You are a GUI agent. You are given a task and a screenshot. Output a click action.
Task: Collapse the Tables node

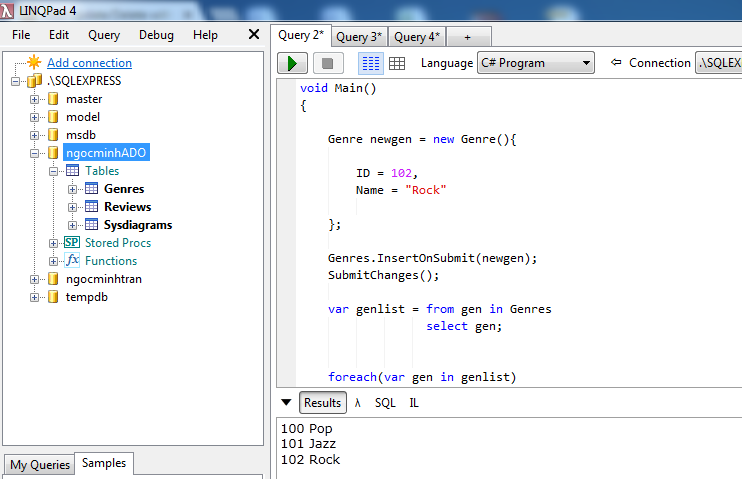tap(53, 171)
